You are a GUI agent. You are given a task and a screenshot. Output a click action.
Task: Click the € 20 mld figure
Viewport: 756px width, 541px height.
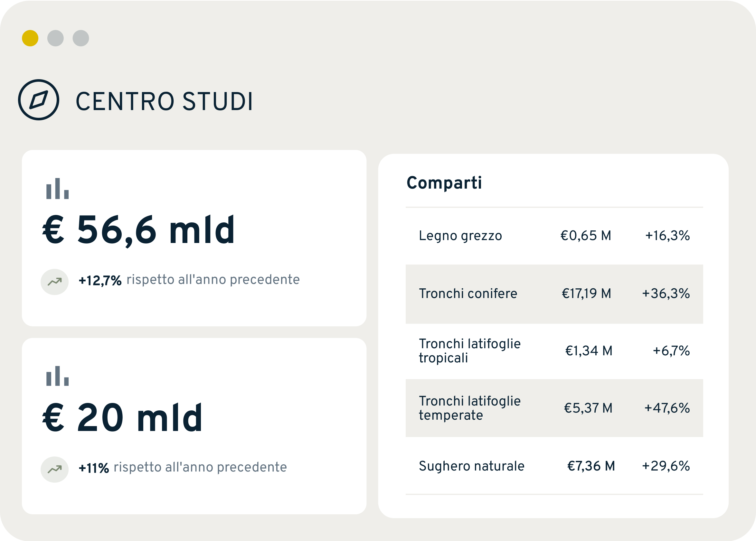pos(122,418)
